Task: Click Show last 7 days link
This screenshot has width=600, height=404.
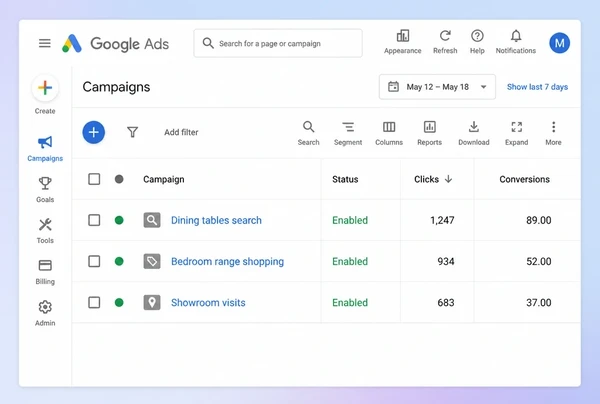Action: tap(537, 87)
